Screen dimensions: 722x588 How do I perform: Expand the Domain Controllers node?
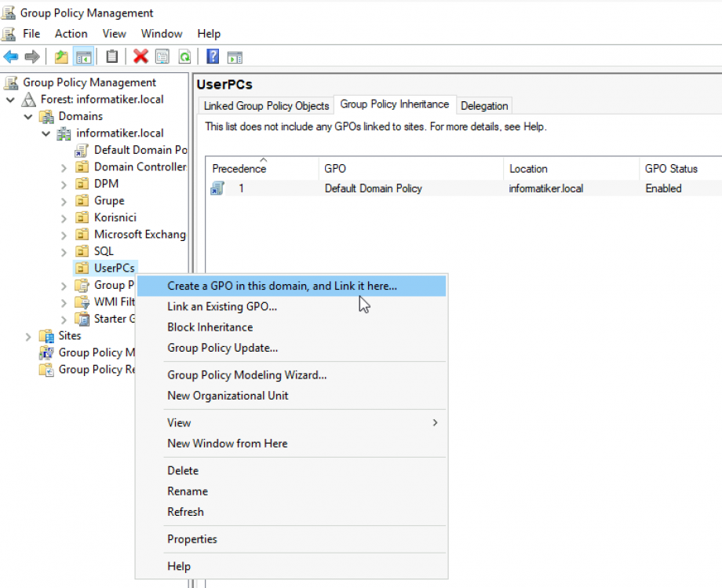[x=64, y=166]
